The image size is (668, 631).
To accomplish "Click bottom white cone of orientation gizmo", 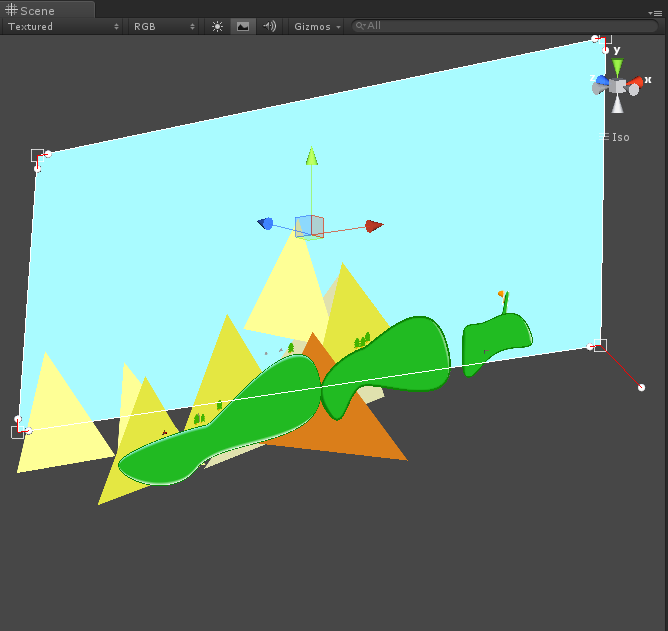I will click(617, 104).
